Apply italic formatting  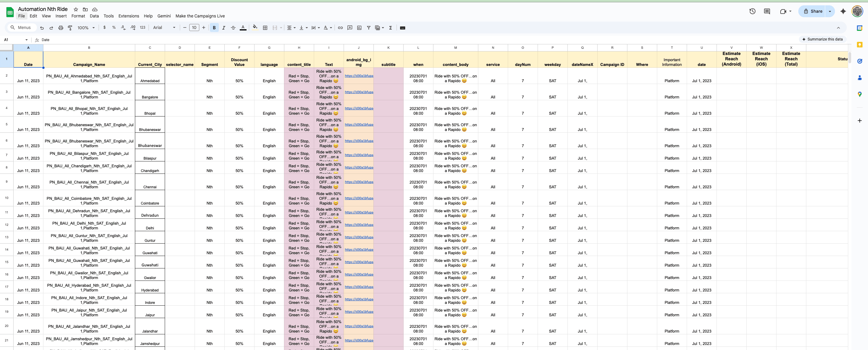[224, 28]
